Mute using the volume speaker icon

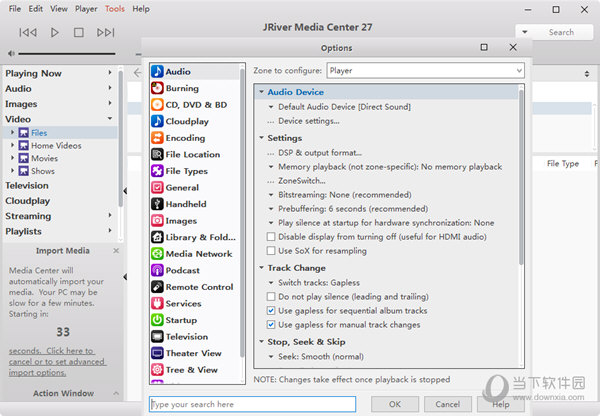pyautogui.click(x=11, y=54)
